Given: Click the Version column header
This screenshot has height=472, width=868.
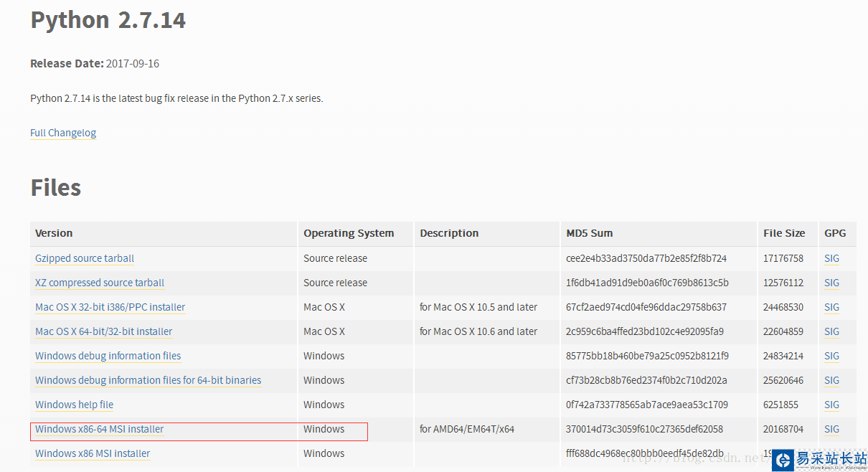Looking at the screenshot, I should [x=54, y=233].
